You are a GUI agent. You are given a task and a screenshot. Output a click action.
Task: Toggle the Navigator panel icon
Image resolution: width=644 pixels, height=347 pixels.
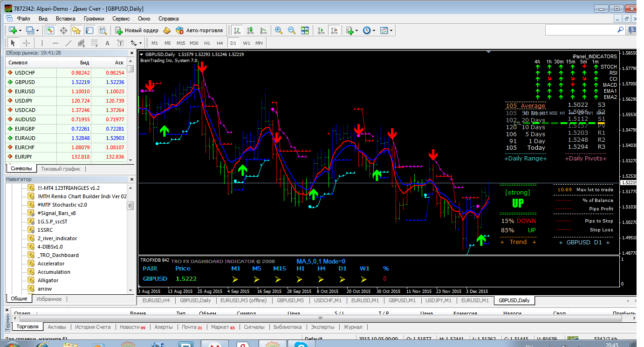click(76, 30)
